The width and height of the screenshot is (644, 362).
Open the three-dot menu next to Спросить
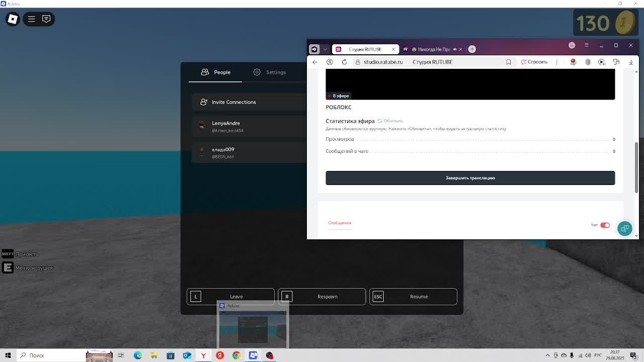click(x=556, y=62)
